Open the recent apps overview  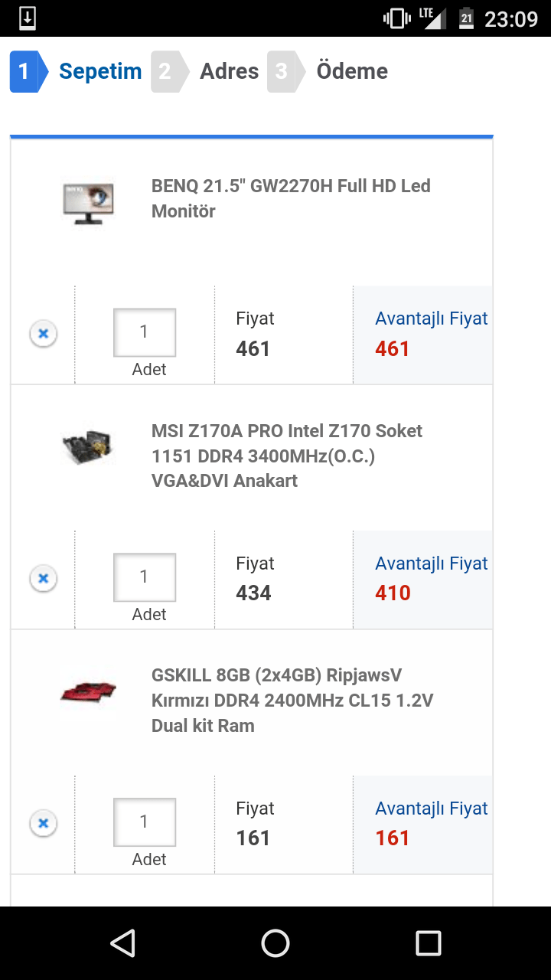(428, 943)
